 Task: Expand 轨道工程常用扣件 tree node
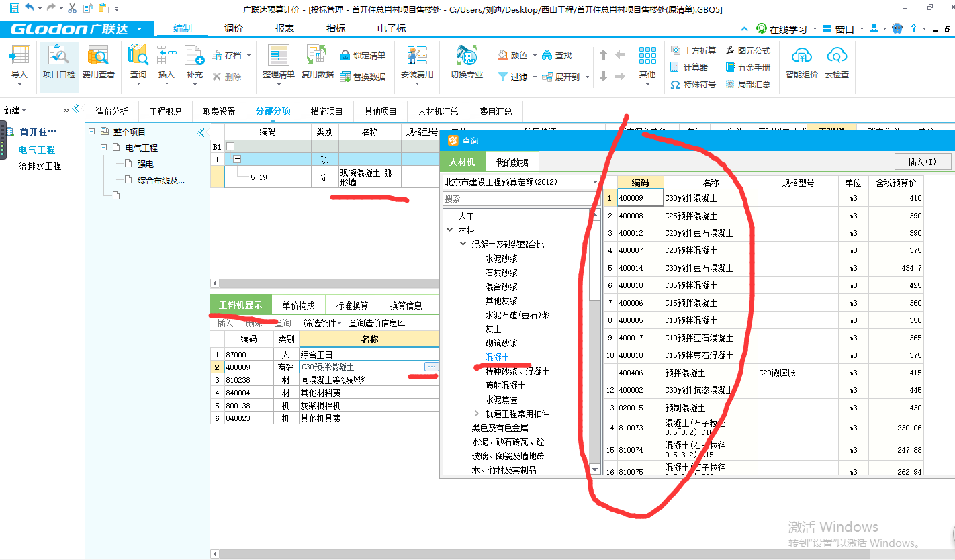coord(476,413)
